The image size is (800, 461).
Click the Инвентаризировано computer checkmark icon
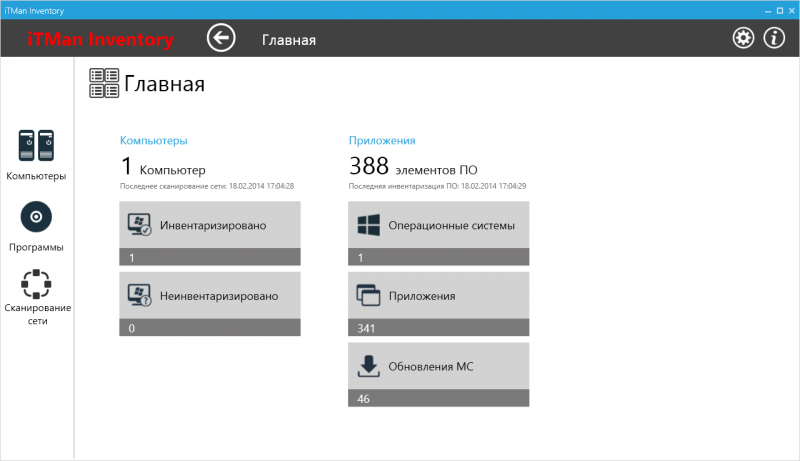pos(139,224)
